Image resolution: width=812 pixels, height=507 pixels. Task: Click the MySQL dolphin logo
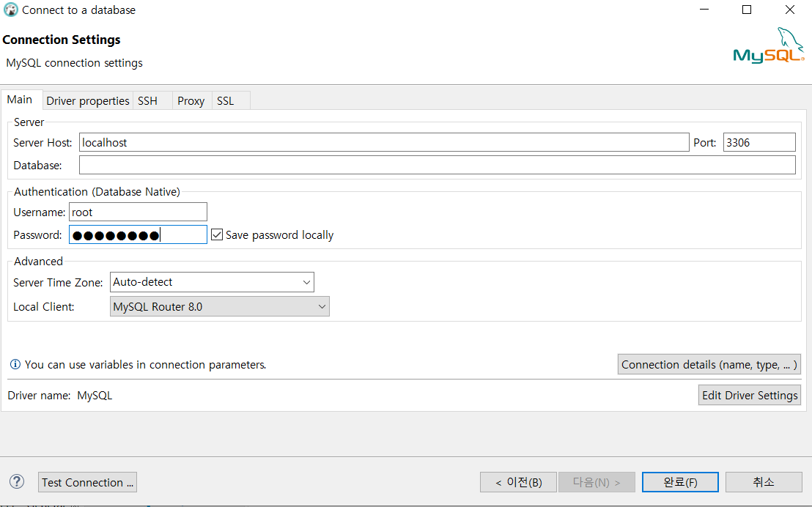click(769, 45)
